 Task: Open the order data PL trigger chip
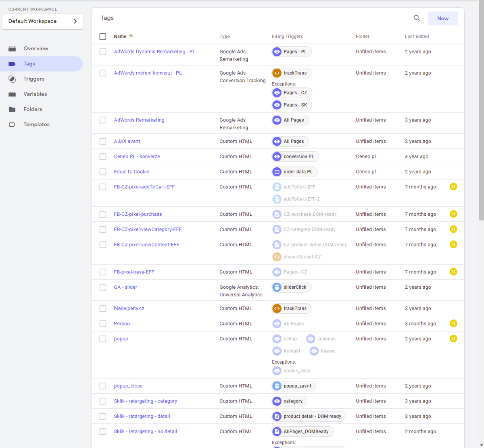point(294,172)
